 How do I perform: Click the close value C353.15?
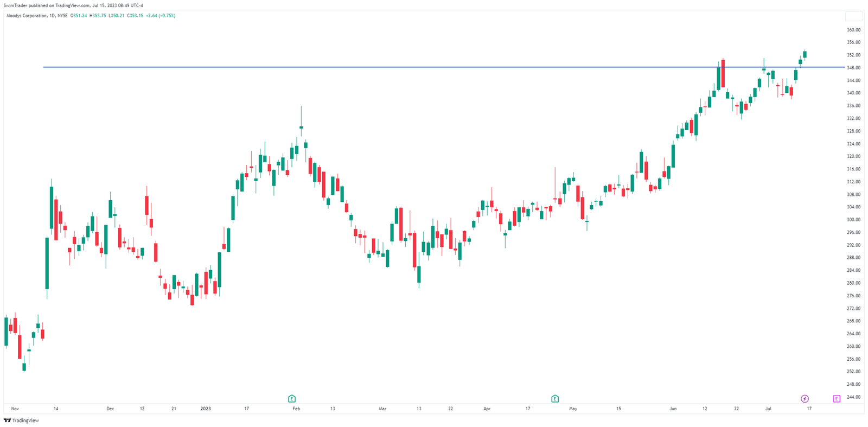click(x=135, y=16)
